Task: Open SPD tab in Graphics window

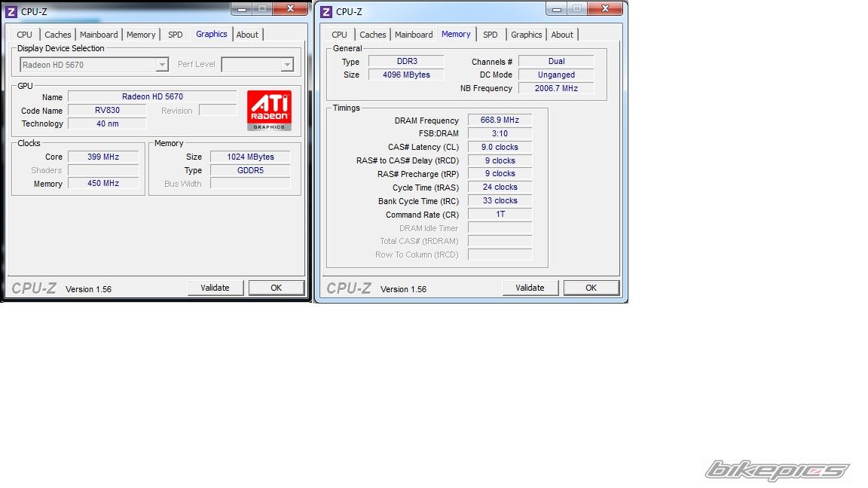Action: point(175,35)
